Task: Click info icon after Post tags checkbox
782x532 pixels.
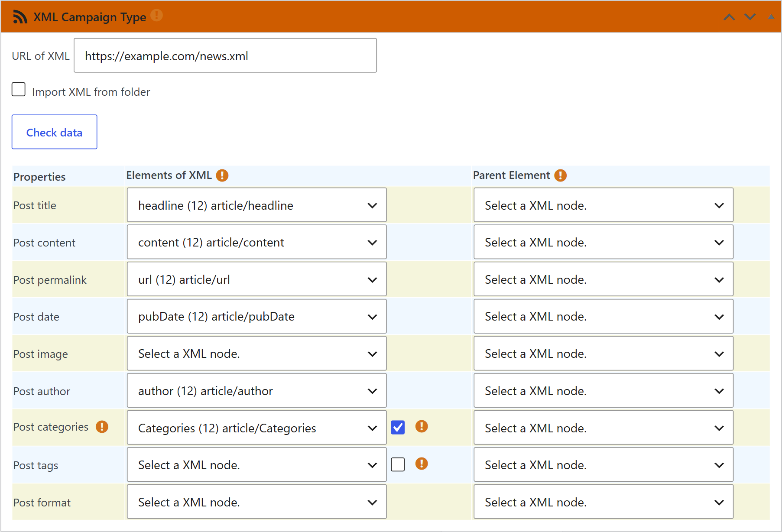Action: pyautogui.click(x=422, y=464)
